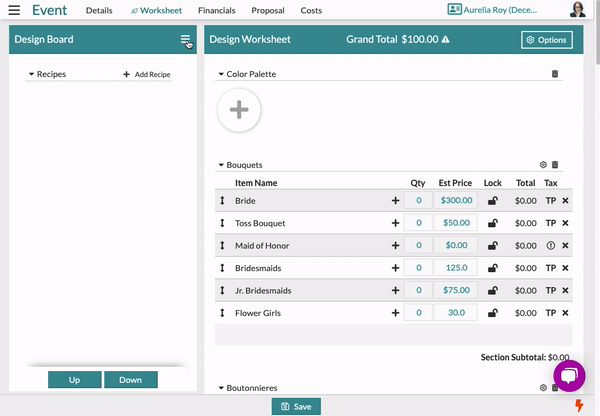Save the worksheet
The image size is (600, 416).
296,406
